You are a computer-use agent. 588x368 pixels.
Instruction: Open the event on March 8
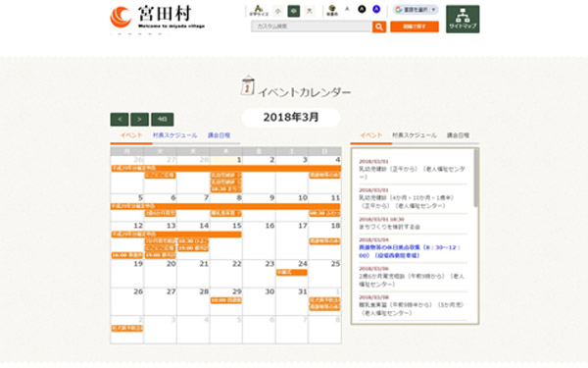[x=225, y=213]
